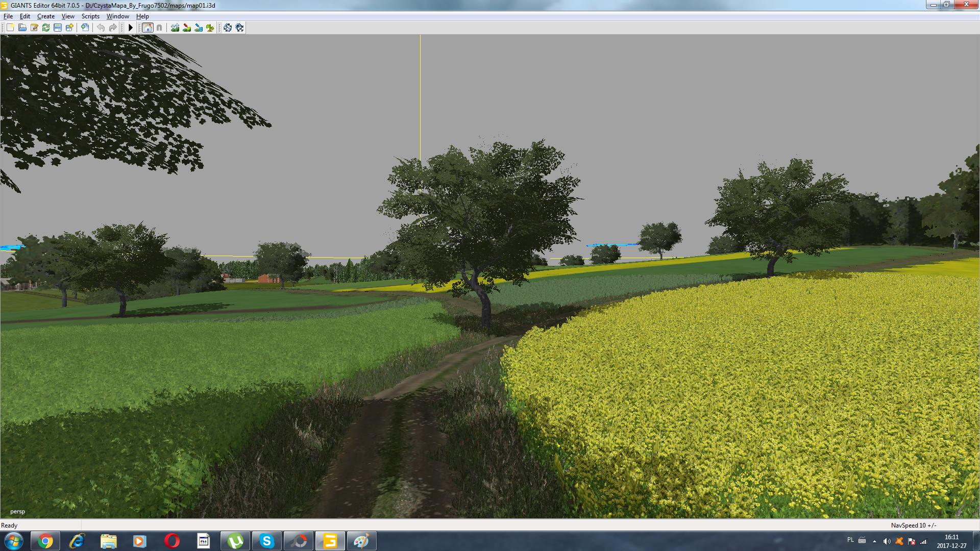Open the Create menu
The image size is (980, 551).
pyautogui.click(x=46, y=16)
